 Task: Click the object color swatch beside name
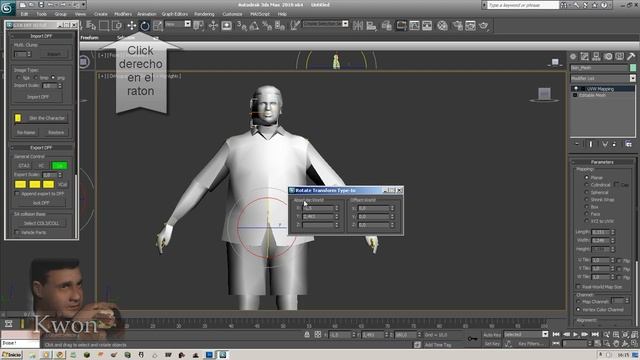[633, 67]
